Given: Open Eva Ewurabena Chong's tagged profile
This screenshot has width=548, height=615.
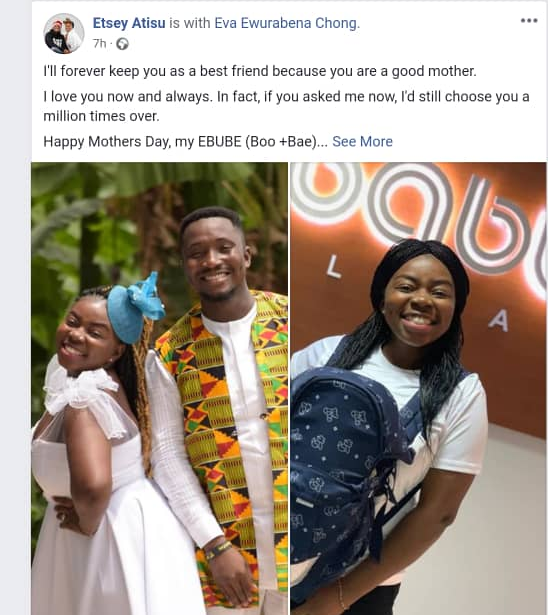Looking at the screenshot, I should tap(286, 23).
